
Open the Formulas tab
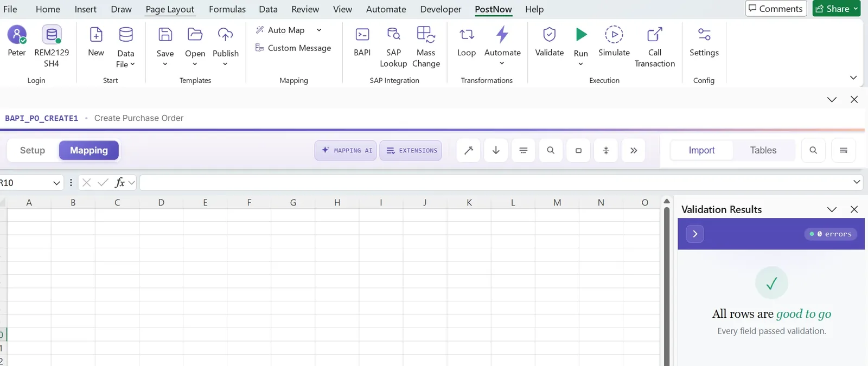(227, 9)
